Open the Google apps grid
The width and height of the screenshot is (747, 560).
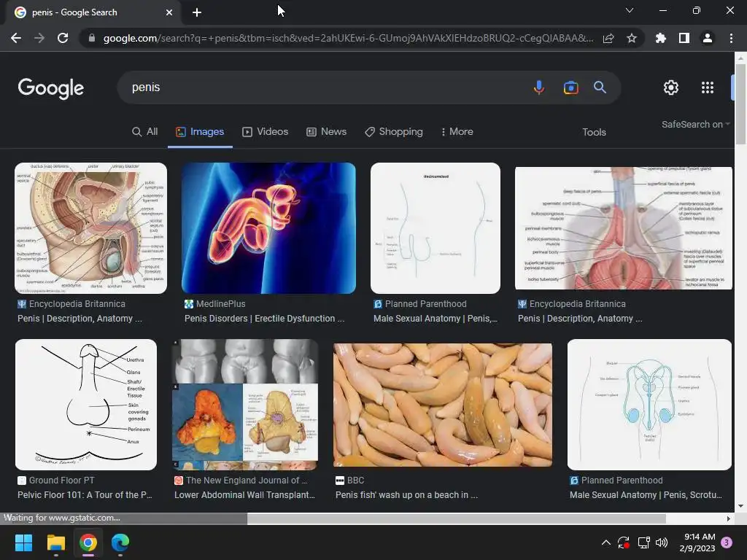coord(708,87)
